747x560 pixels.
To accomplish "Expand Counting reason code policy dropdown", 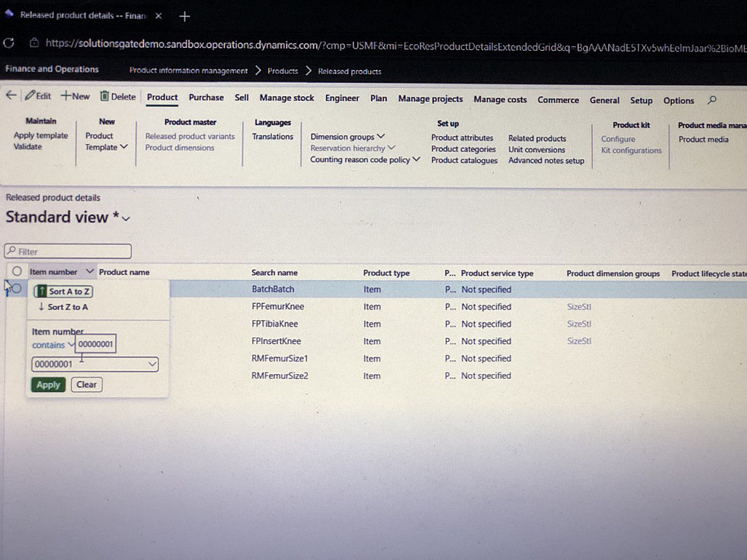I will 365,160.
